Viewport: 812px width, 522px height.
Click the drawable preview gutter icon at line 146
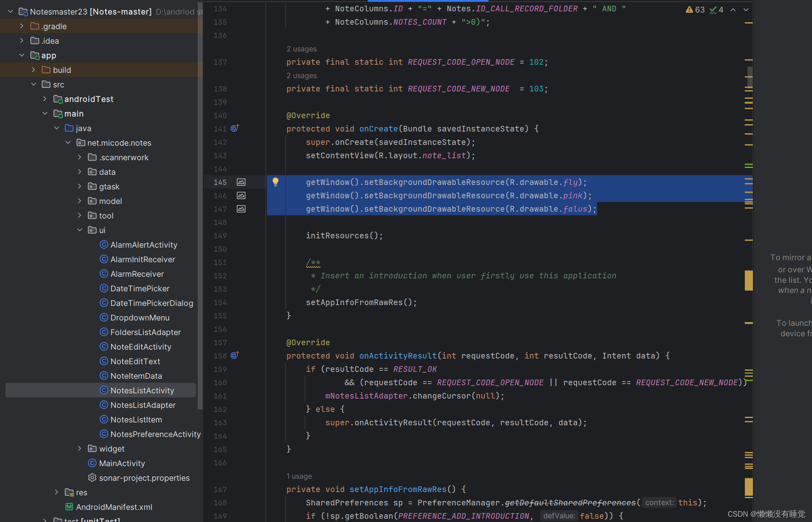tap(241, 195)
